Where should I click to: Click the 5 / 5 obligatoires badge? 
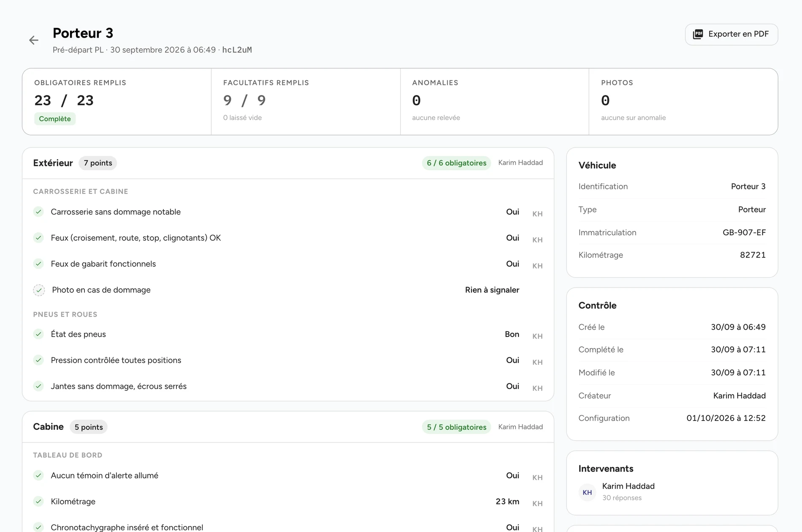456,427
